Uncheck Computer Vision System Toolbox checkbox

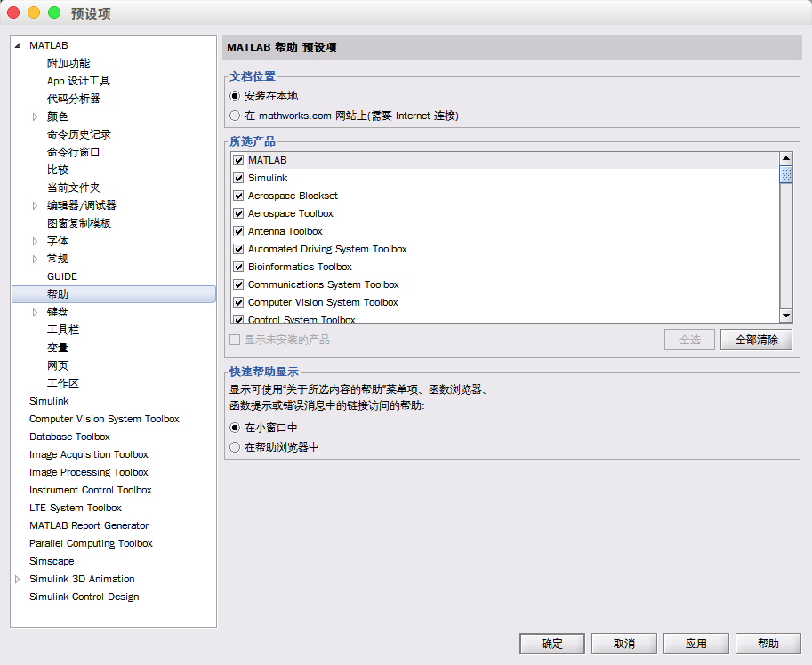pos(238,303)
